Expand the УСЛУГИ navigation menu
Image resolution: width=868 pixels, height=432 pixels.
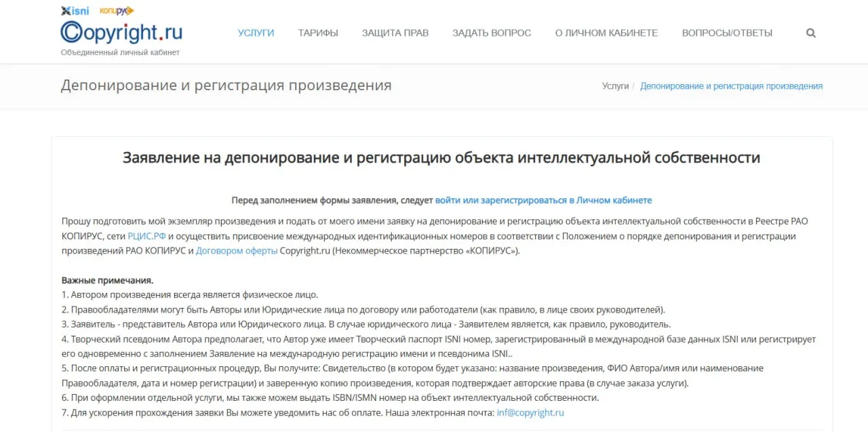256,32
